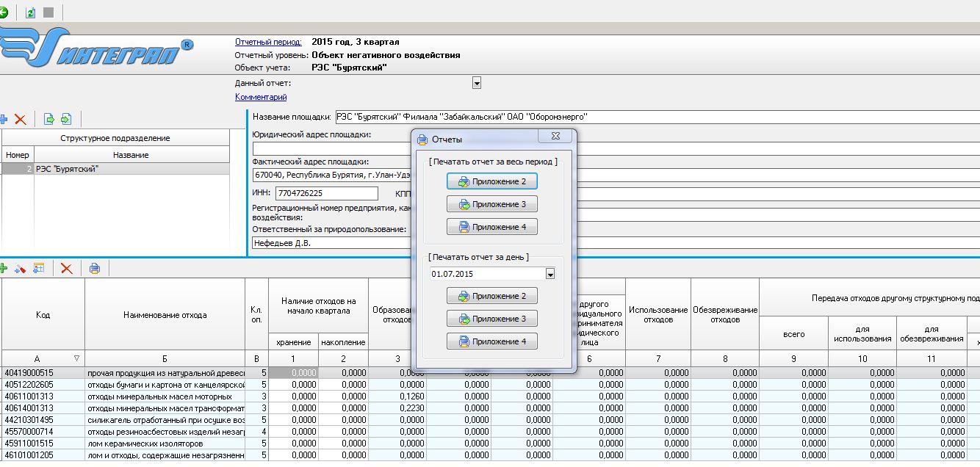
Task: Click the green back arrow icon
Action: pos(4,12)
